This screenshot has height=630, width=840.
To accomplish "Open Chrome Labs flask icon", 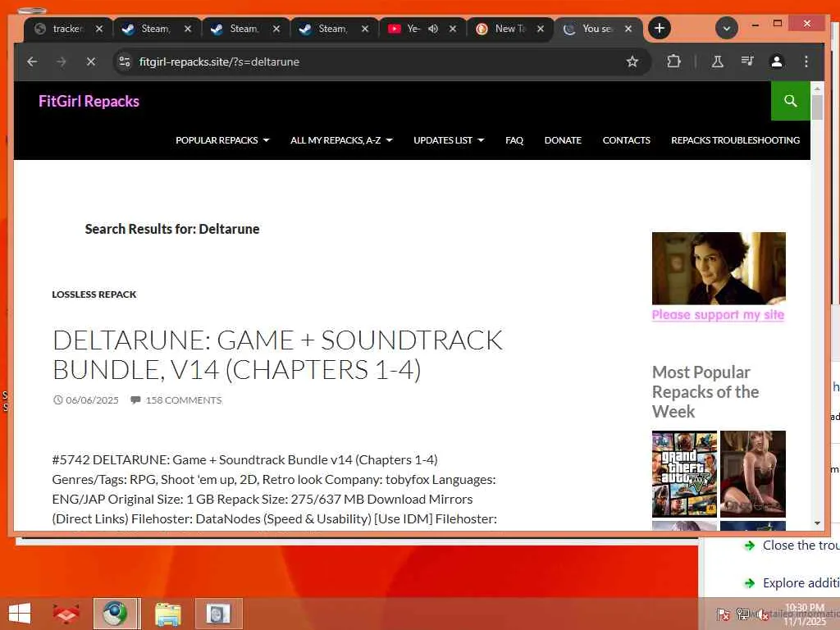I will pyautogui.click(x=717, y=62).
